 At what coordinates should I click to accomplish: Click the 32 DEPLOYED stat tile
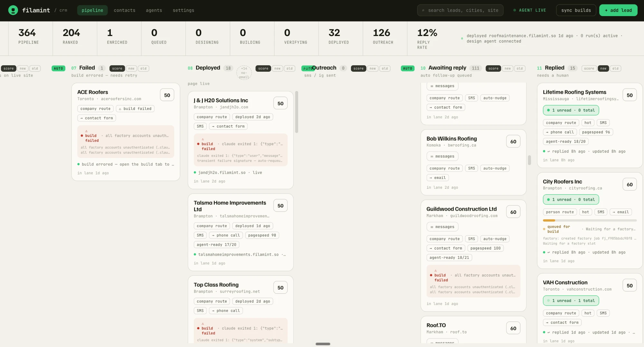pyautogui.click(x=341, y=38)
